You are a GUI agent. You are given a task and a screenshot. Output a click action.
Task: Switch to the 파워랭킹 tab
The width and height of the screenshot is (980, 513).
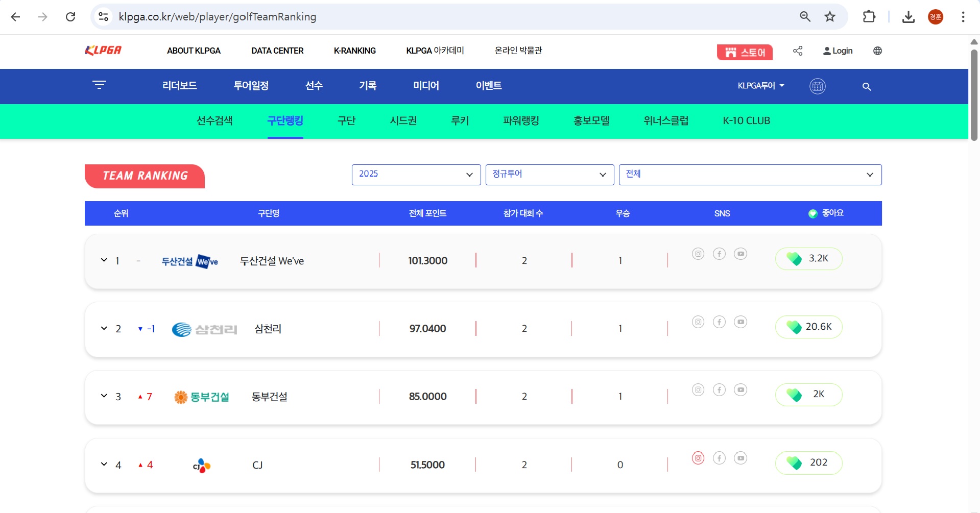[521, 121]
